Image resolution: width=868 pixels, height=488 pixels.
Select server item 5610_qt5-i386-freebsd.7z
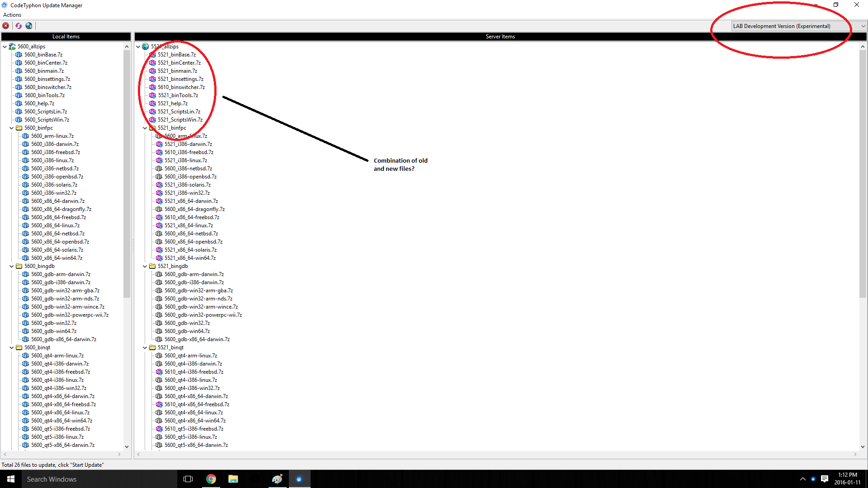pos(194,429)
